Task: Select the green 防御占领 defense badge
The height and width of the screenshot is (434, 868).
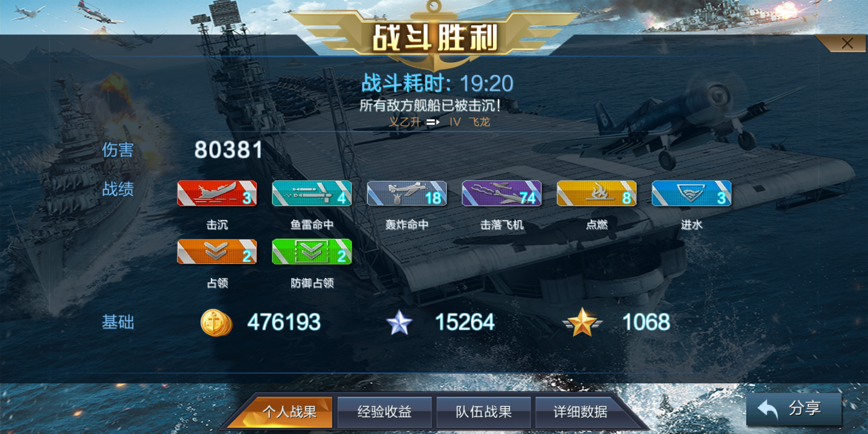Action: click(312, 251)
